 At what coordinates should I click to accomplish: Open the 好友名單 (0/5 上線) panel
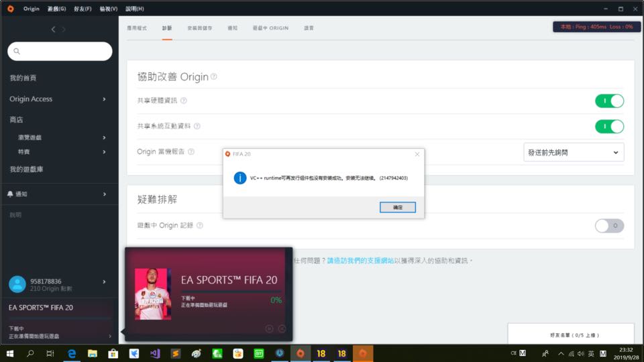(571, 335)
